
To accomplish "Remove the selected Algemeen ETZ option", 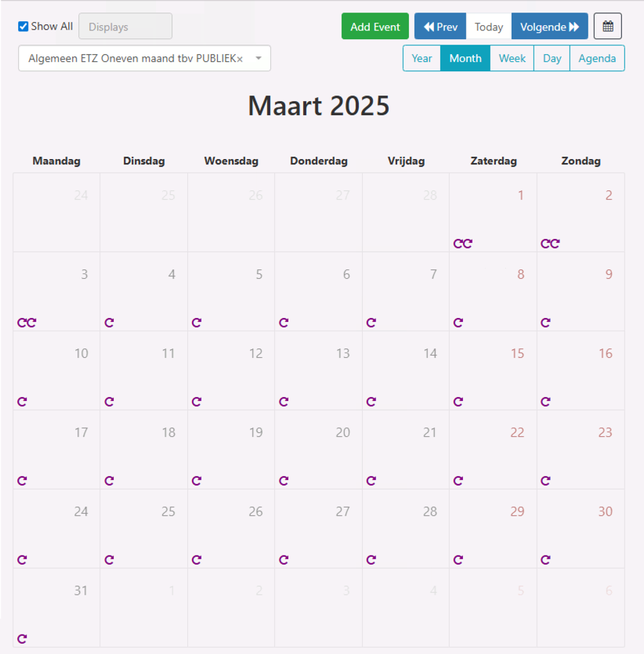I will click(x=240, y=60).
